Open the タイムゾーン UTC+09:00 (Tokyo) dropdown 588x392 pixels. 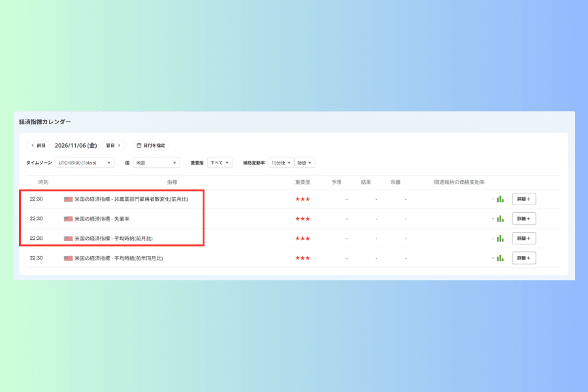coord(85,163)
